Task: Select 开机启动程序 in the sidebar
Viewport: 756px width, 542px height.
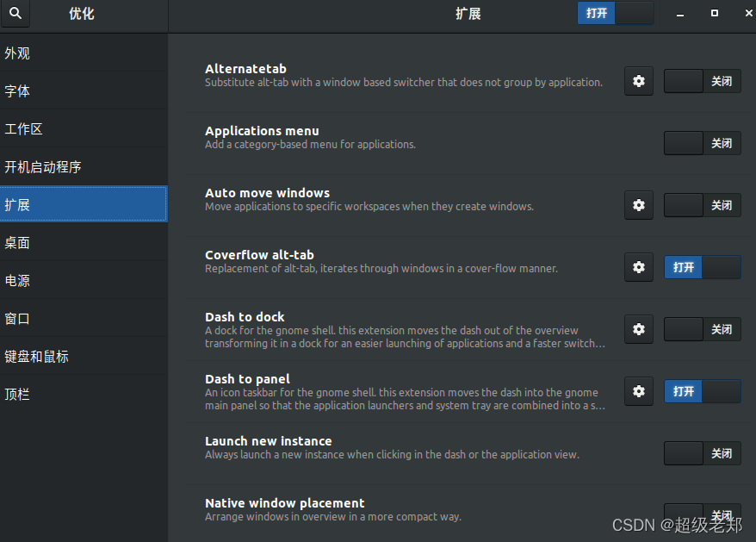Action: tap(84, 167)
